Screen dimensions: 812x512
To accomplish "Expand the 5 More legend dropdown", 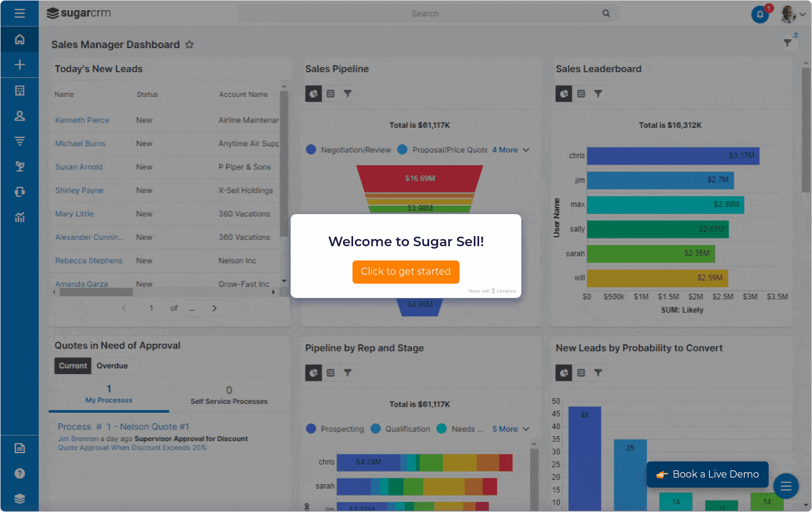I will tap(510, 429).
